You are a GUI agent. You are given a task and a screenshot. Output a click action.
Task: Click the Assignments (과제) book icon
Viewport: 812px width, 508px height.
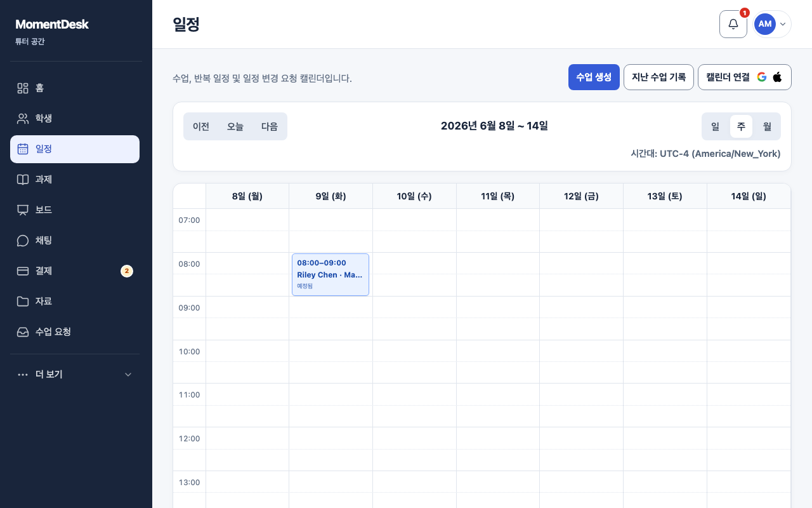[x=23, y=180]
